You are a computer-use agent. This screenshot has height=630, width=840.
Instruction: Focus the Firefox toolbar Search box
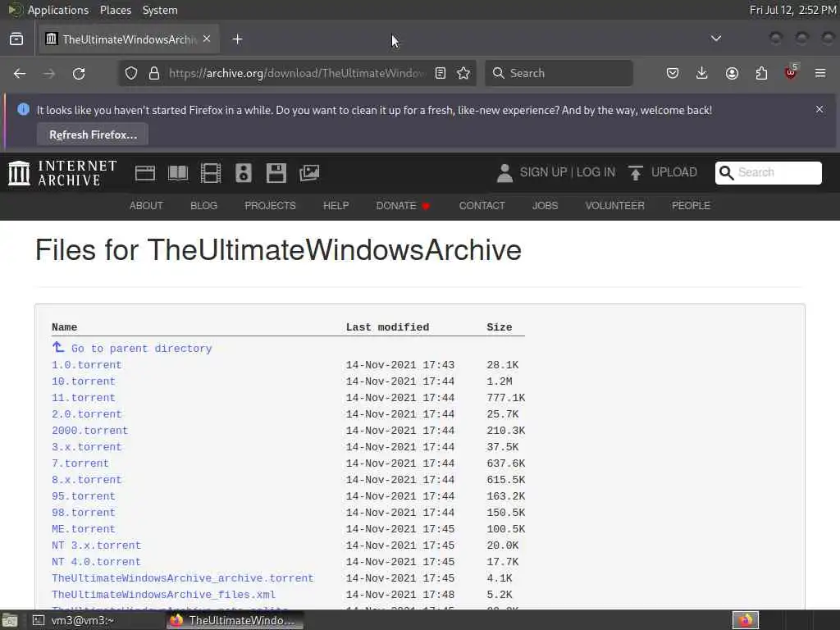[x=559, y=73]
